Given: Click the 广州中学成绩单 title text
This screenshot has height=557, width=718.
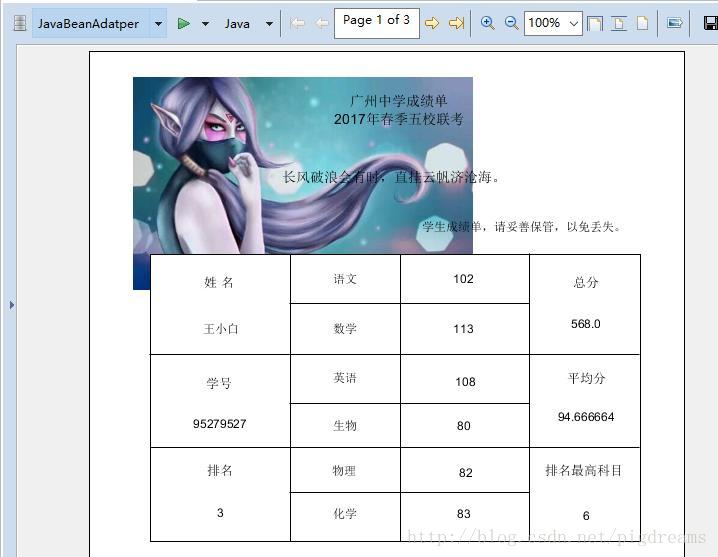Looking at the screenshot, I should click(x=398, y=101).
